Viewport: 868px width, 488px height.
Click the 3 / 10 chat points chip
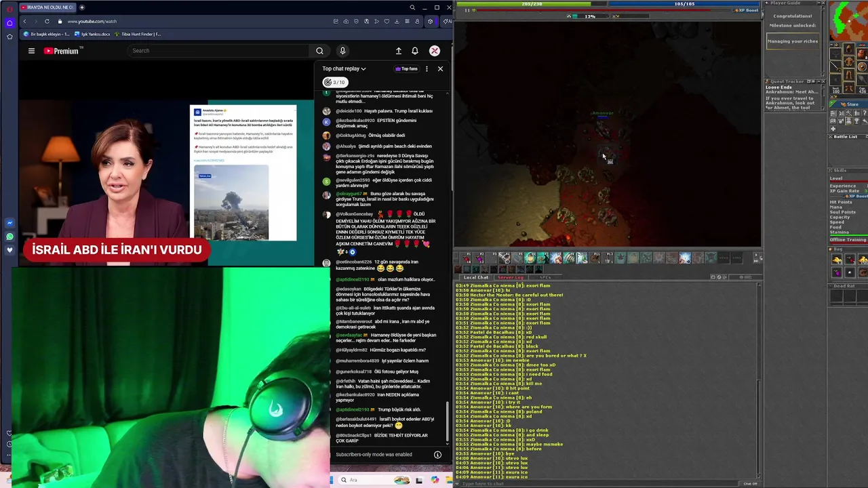coord(334,82)
